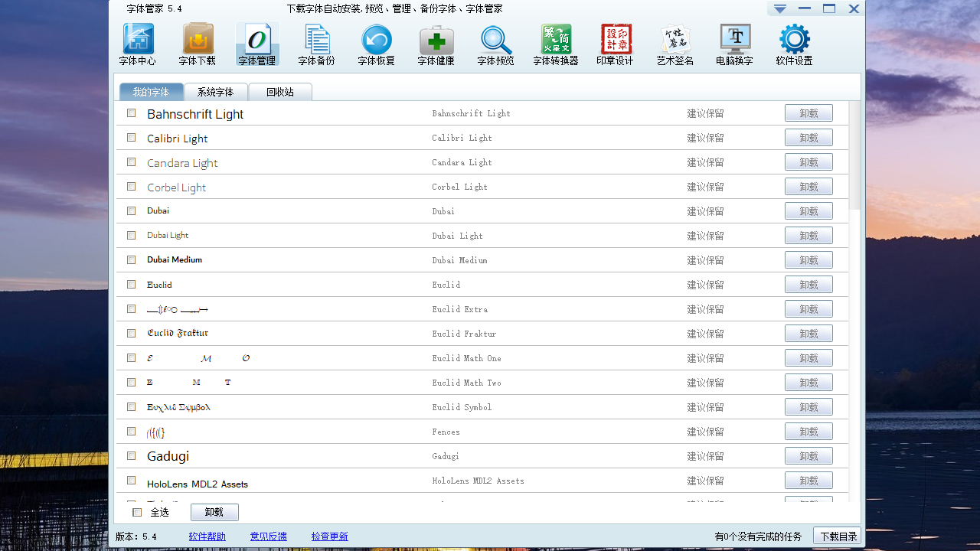Screen dimensions: 980x551
Task: Launch the 字体健康 health check icon
Action: point(436,40)
